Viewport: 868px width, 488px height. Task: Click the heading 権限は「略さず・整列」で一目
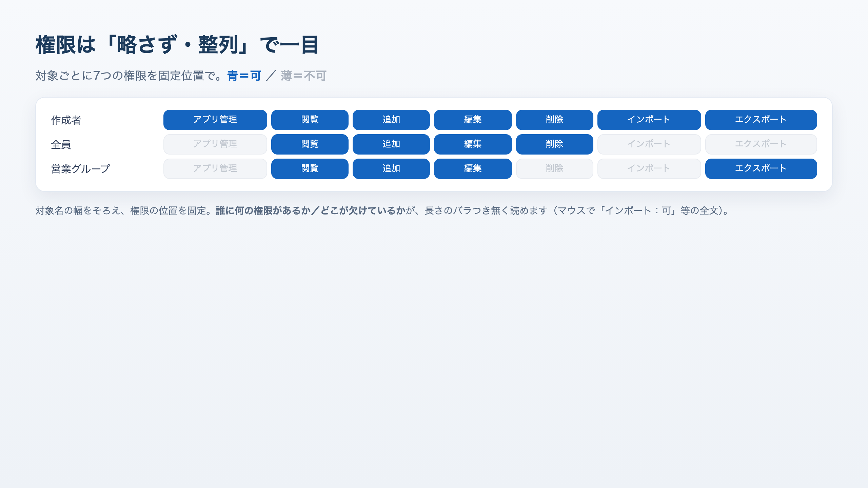tap(177, 45)
